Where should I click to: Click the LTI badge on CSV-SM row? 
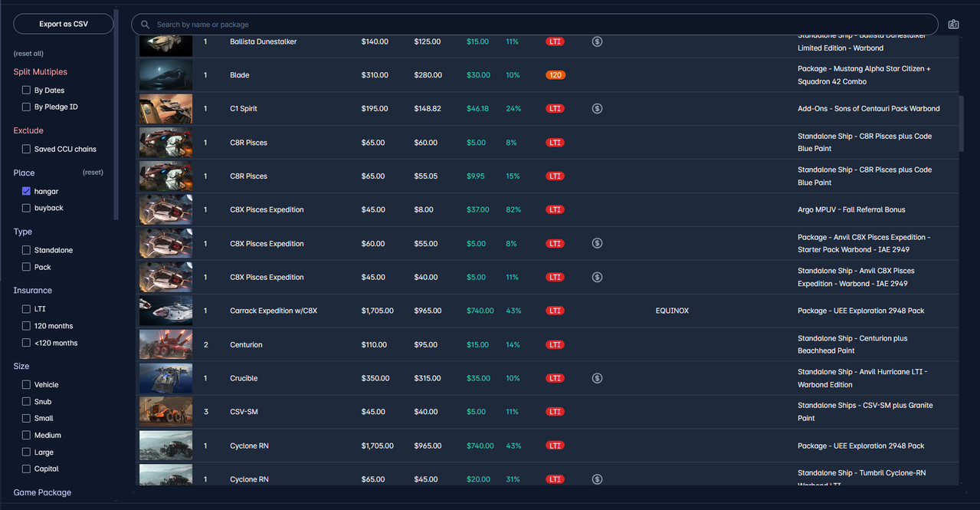tap(556, 412)
